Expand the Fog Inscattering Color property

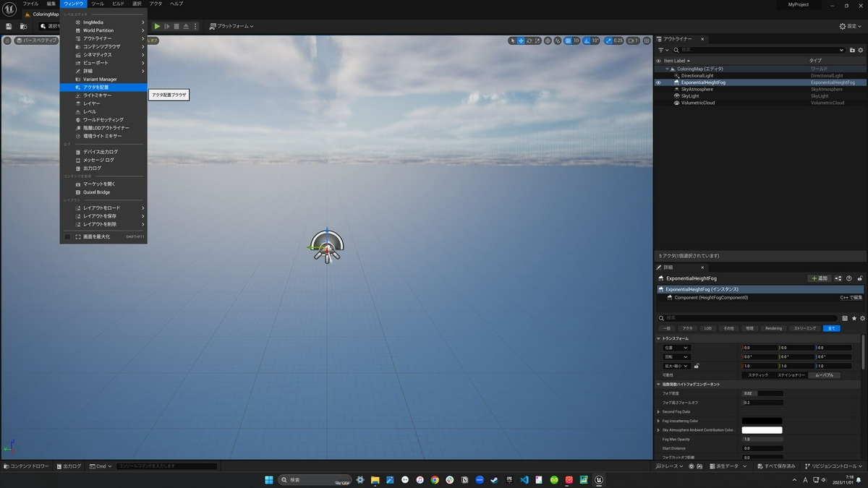[x=658, y=421]
